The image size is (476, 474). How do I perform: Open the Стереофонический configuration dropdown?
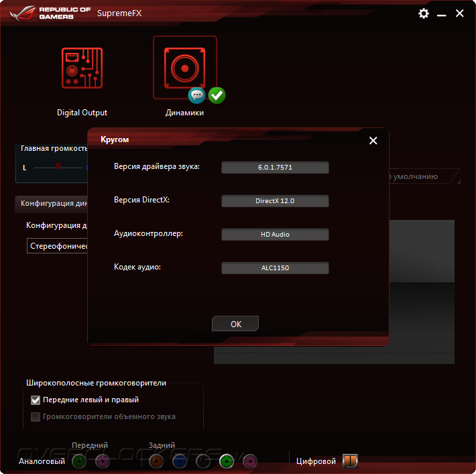pyautogui.click(x=57, y=245)
